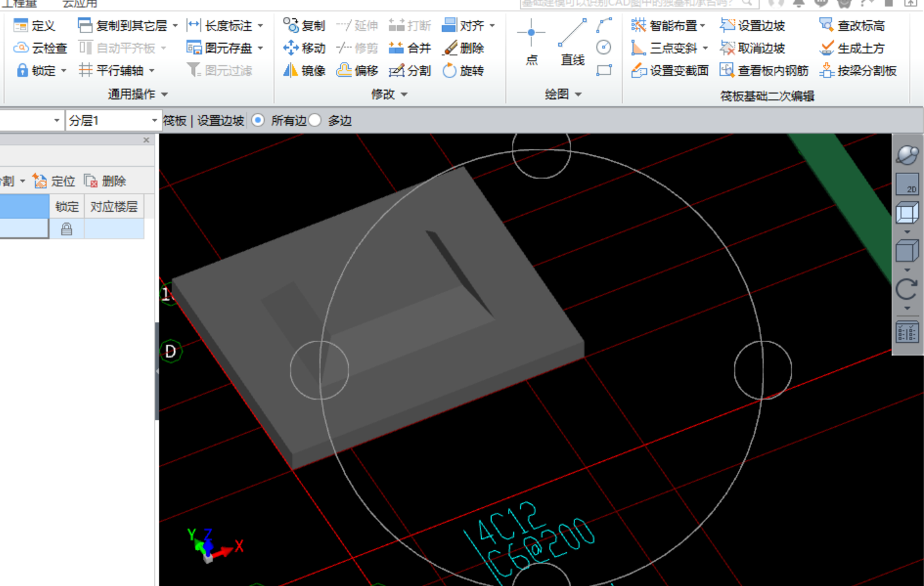This screenshot has height=586, width=924.
Task: Expand the 修改 group dropdown
Action: [x=404, y=95]
